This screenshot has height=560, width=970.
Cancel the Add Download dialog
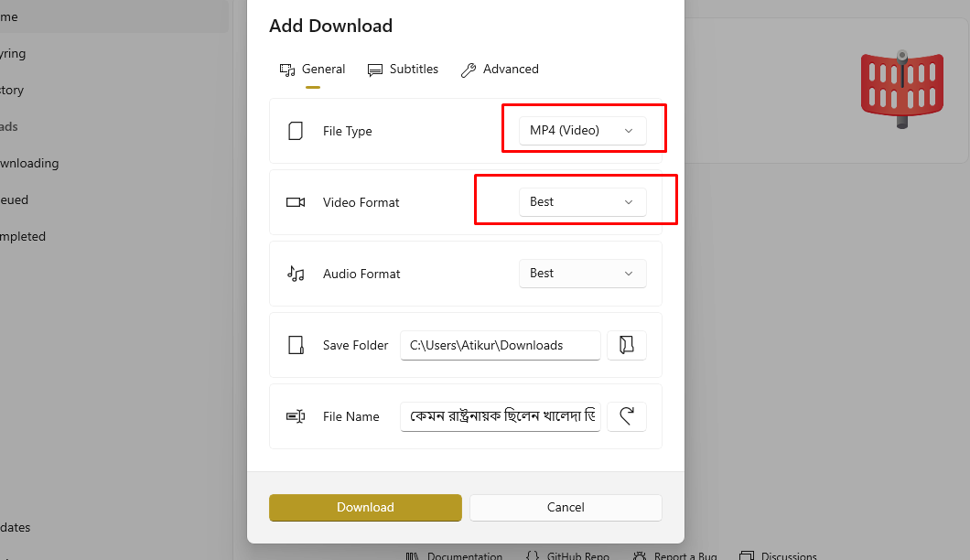point(565,507)
